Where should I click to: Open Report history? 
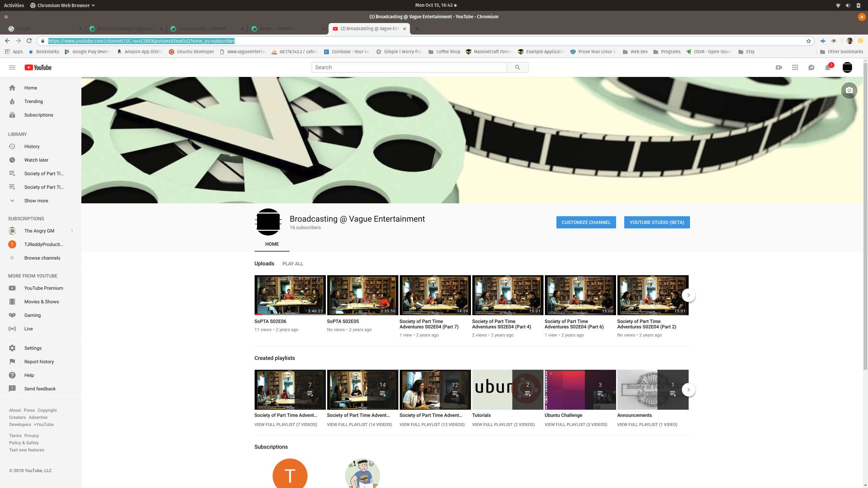tap(41, 362)
